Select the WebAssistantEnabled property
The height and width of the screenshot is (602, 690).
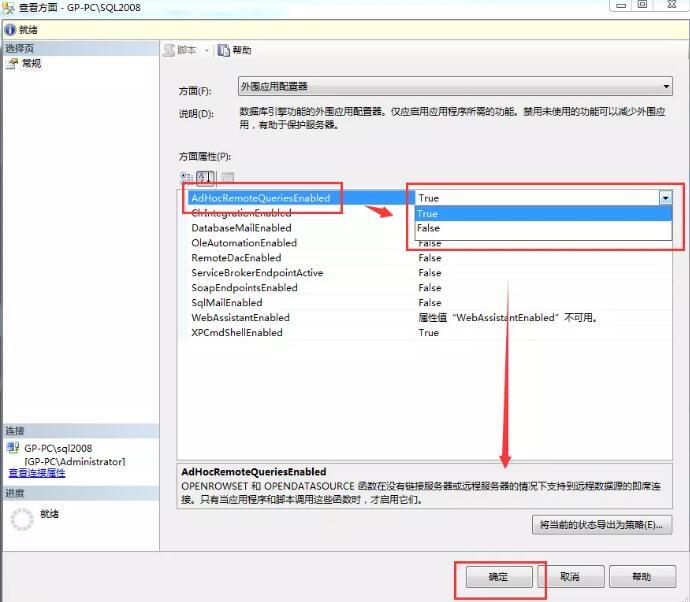(240, 318)
